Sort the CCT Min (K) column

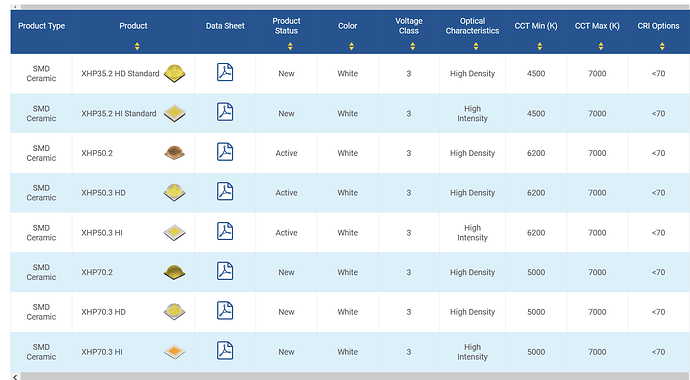pyautogui.click(x=540, y=46)
